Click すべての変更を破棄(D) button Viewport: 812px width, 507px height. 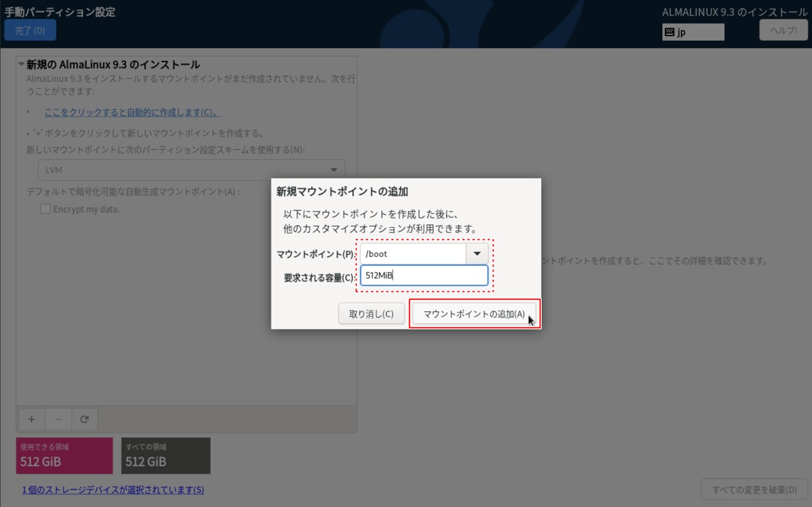(754, 489)
